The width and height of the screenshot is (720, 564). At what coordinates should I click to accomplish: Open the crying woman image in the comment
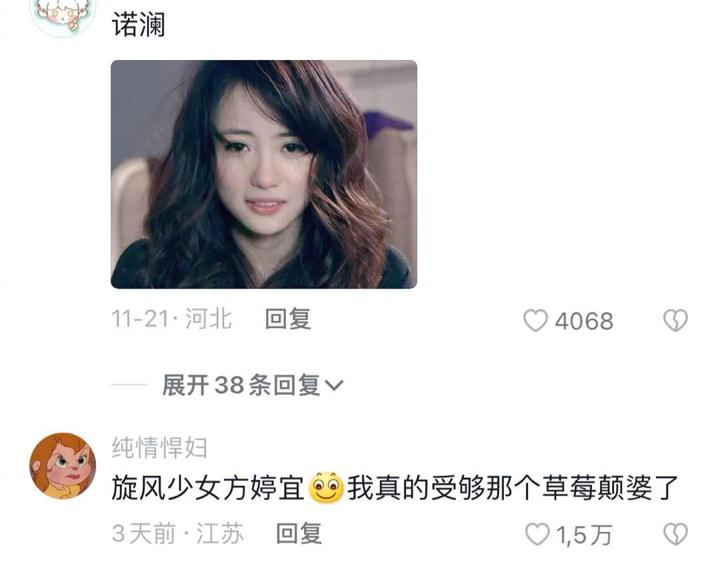click(264, 174)
